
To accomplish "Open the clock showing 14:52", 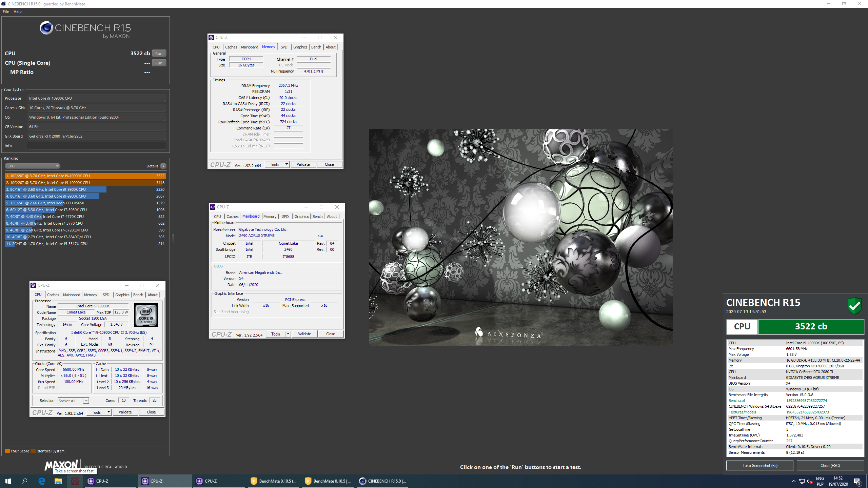I will tap(838, 481).
